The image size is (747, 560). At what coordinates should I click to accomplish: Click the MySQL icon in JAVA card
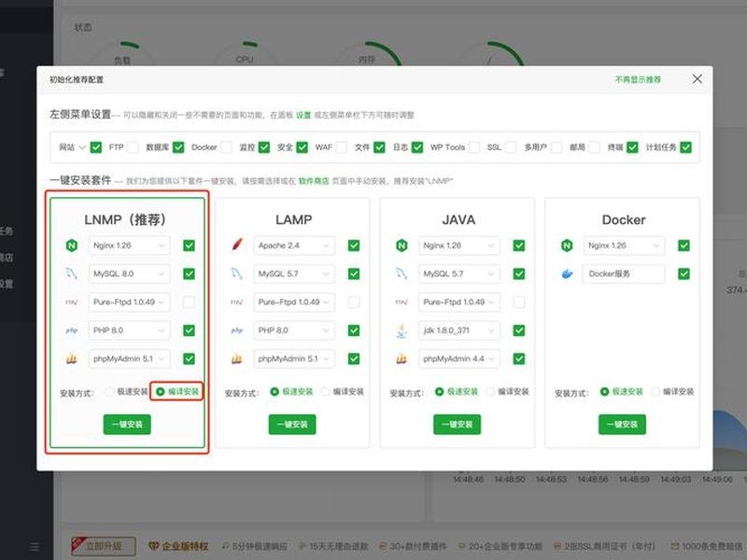[402, 273]
